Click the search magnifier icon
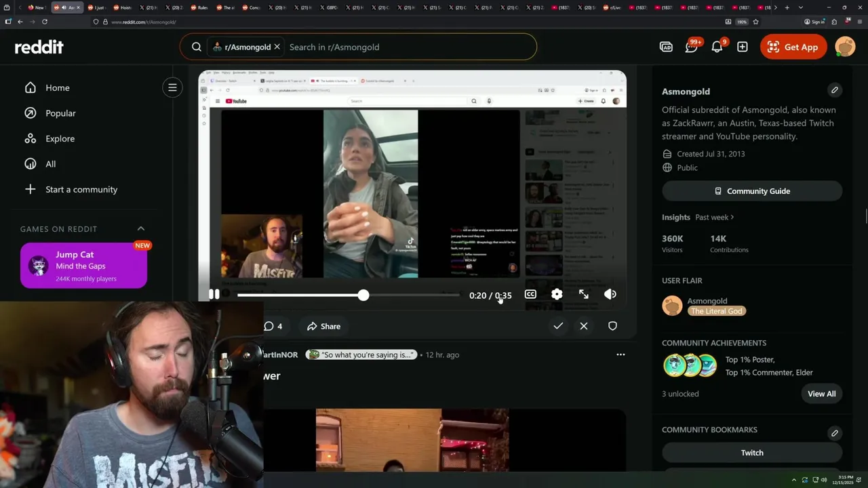Image resolution: width=868 pixels, height=488 pixels. point(197,47)
